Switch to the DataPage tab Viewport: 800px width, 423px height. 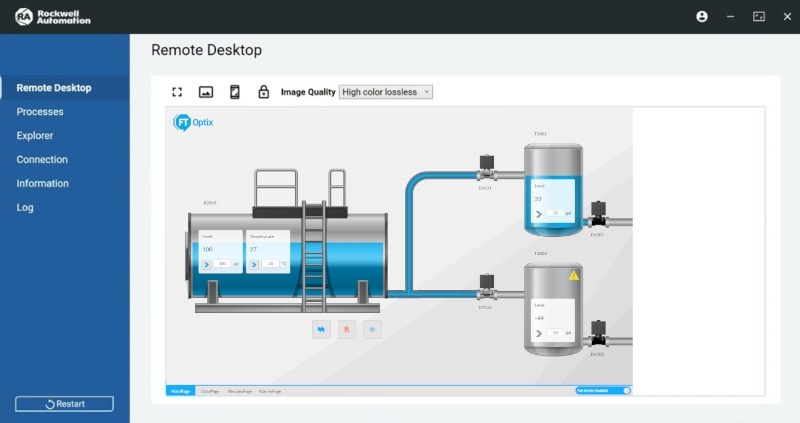point(209,390)
